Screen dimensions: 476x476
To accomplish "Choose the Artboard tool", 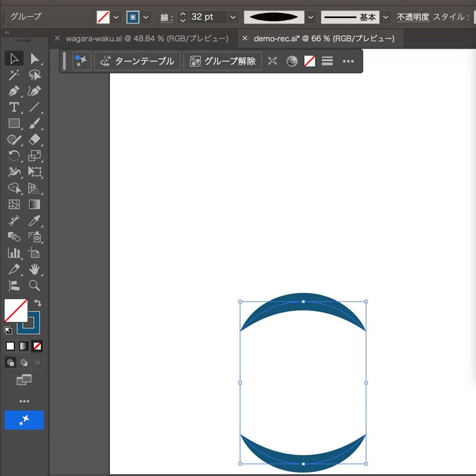I will point(34,253).
